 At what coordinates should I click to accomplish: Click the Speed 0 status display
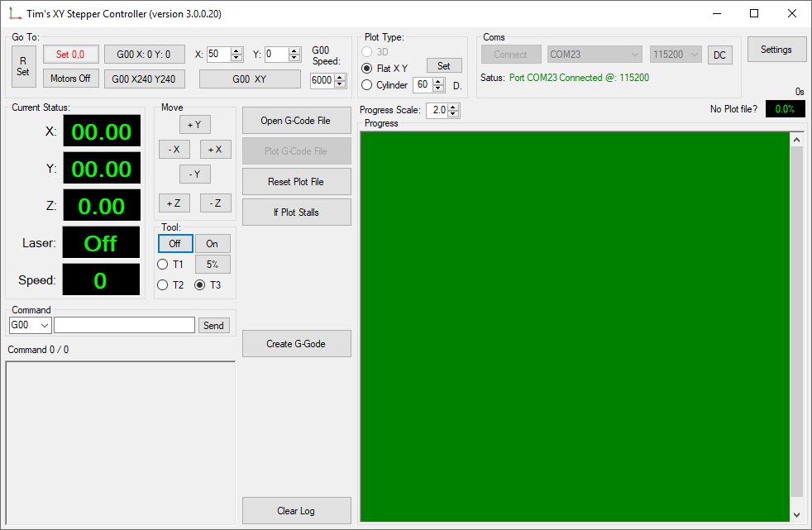pos(101,280)
